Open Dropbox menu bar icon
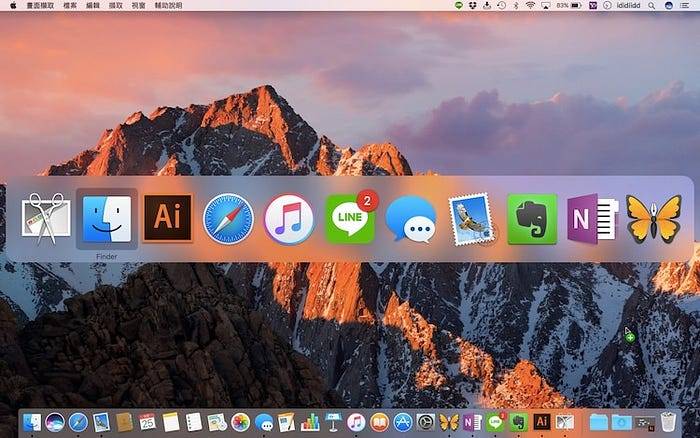 pos(473,5)
